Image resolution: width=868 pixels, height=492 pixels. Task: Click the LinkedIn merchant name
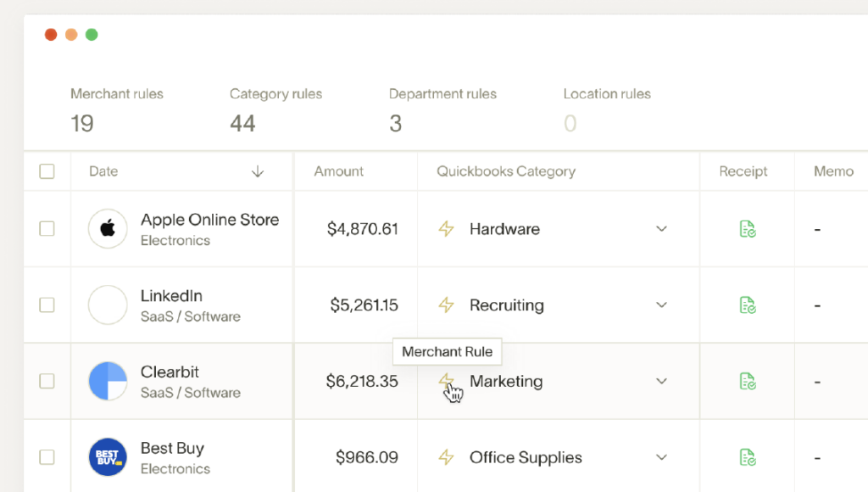171,296
